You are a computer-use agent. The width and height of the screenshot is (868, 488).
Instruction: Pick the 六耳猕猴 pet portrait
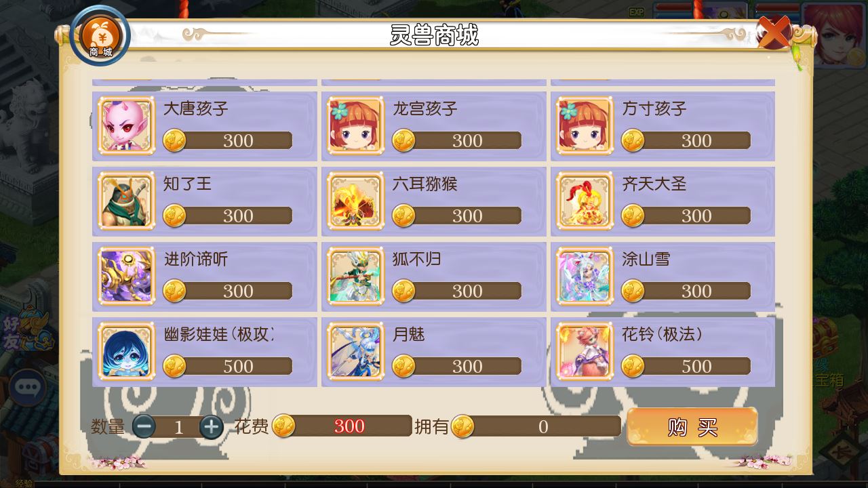(x=355, y=201)
